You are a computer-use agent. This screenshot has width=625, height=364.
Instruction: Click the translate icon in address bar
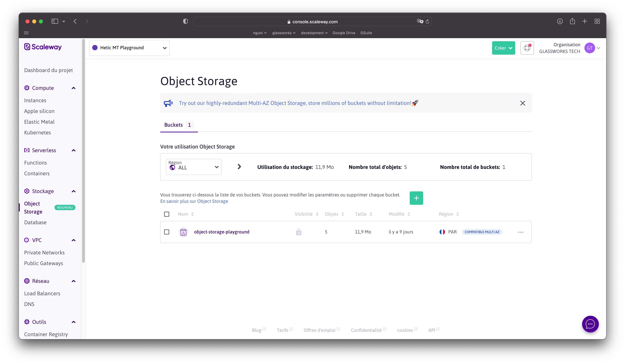(420, 21)
